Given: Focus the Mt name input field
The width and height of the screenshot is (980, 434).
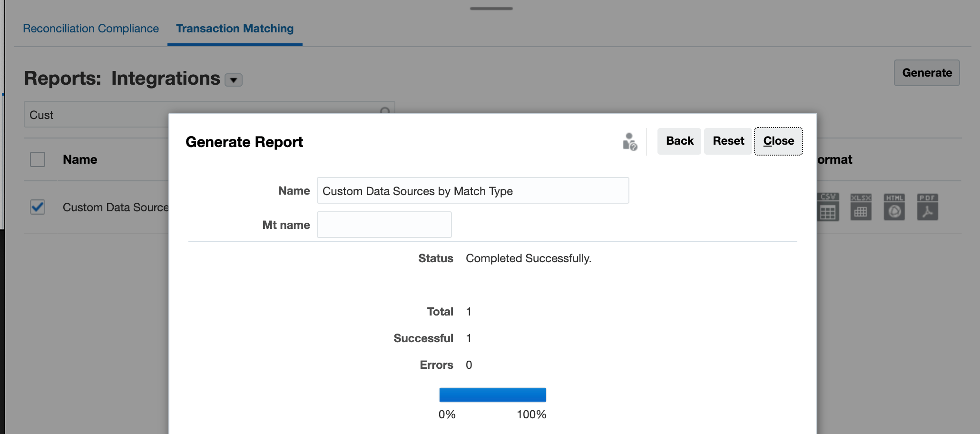Looking at the screenshot, I should pyautogui.click(x=384, y=225).
